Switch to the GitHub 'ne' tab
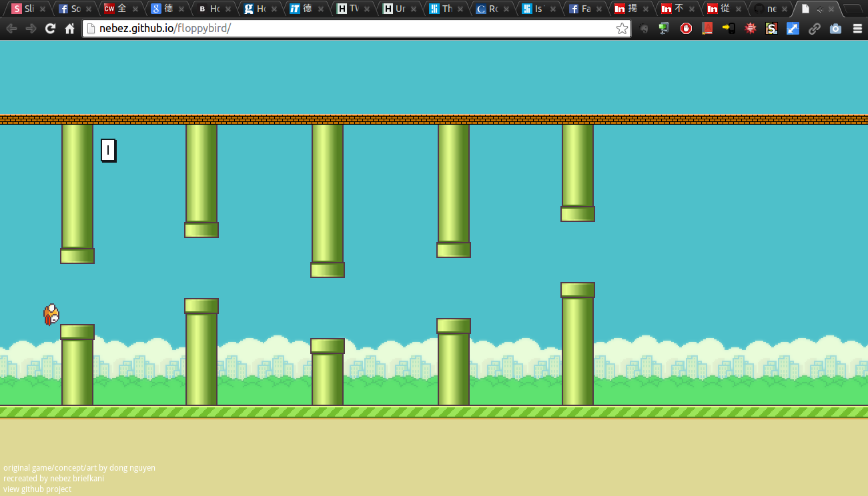868x496 pixels. click(x=771, y=9)
